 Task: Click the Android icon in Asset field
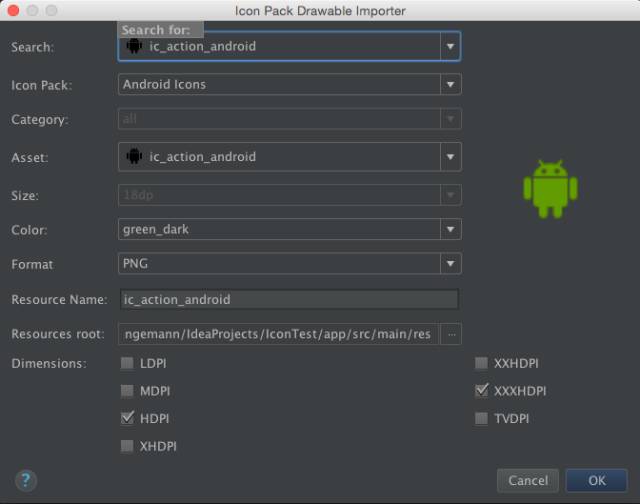(x=134, y=156)
